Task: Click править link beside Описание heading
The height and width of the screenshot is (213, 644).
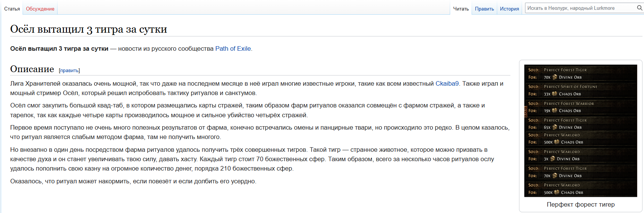Action: click(69, 70)
